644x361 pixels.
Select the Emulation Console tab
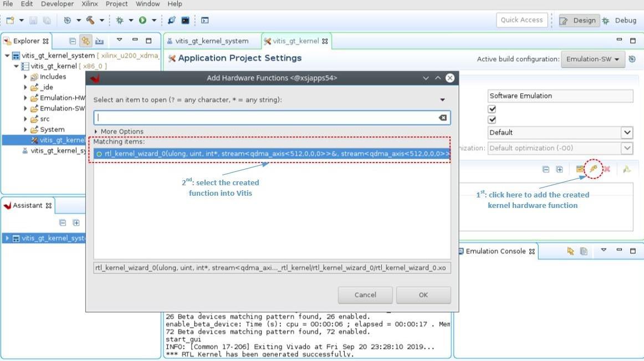tap(495, 251)
